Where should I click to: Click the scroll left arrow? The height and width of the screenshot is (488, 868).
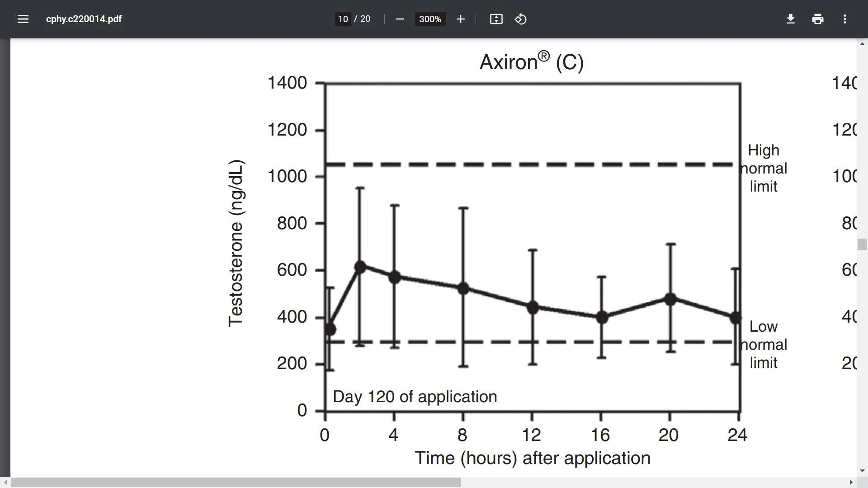[5, 483]
